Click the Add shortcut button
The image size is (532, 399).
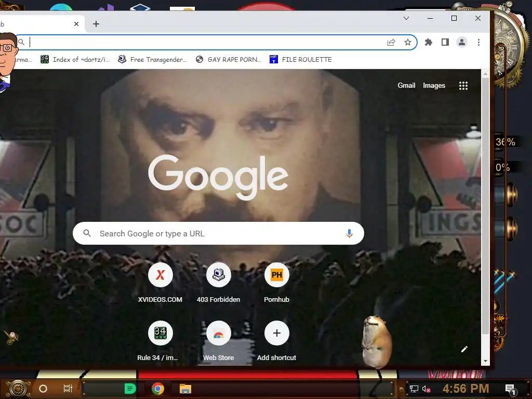276,341
